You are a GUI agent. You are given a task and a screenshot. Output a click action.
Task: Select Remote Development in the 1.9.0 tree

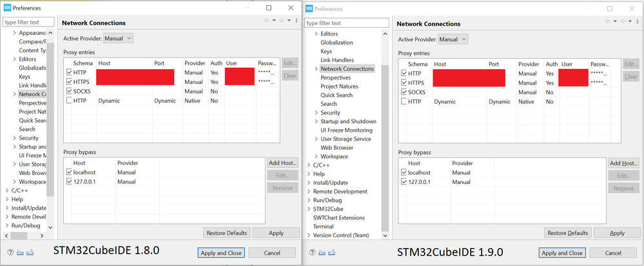tap(340, 191)
